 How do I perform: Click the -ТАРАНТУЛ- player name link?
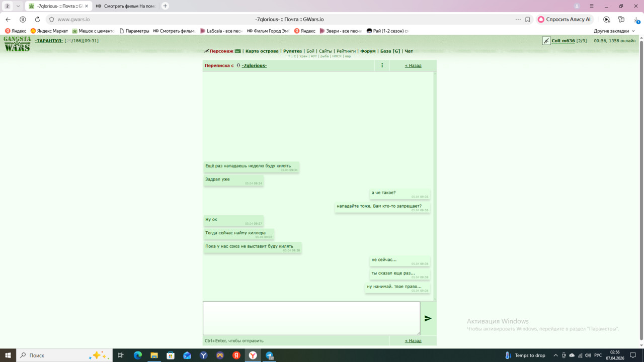(49, 41)
